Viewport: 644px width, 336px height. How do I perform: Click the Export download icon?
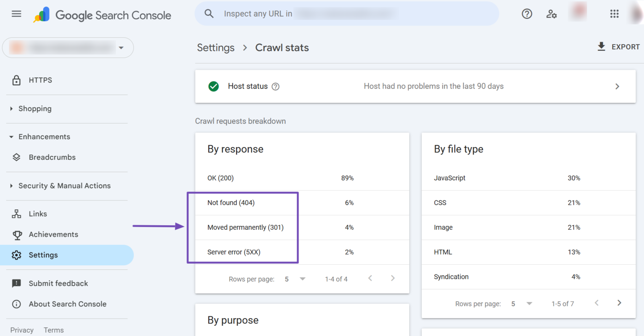(601, 46)
